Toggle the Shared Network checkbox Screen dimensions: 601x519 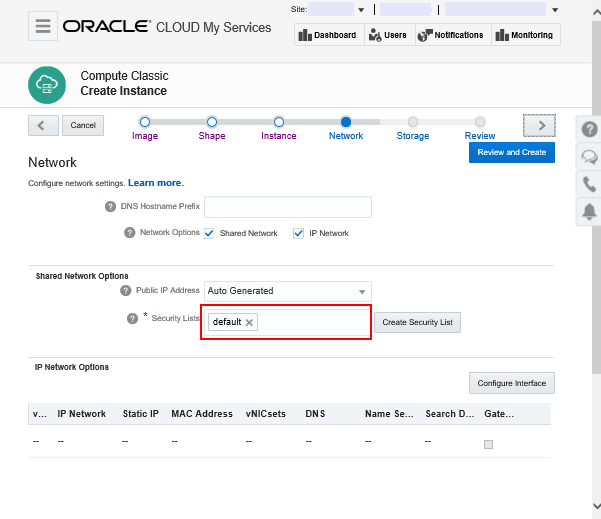[209, 233]
